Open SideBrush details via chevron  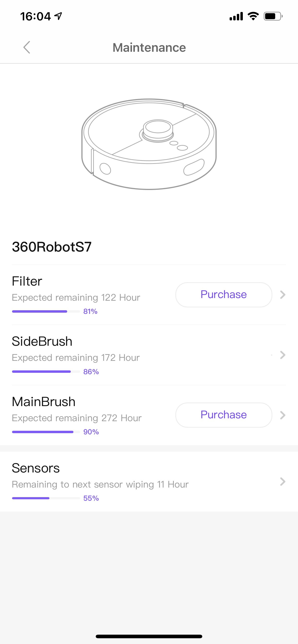pos(283,355)
